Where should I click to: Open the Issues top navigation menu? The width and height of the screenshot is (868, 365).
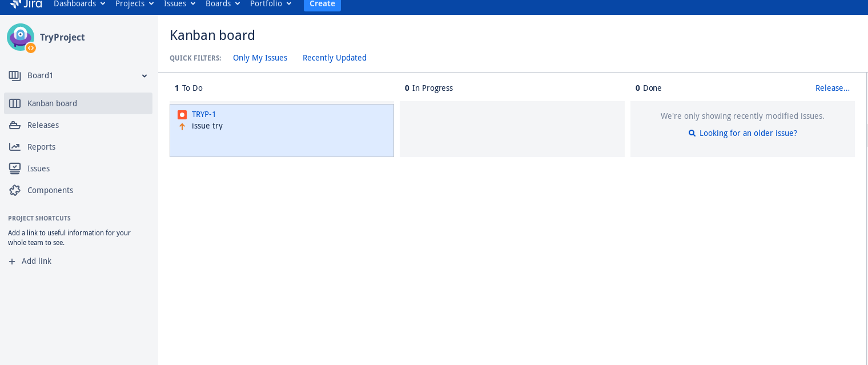[x=179, y=3]
